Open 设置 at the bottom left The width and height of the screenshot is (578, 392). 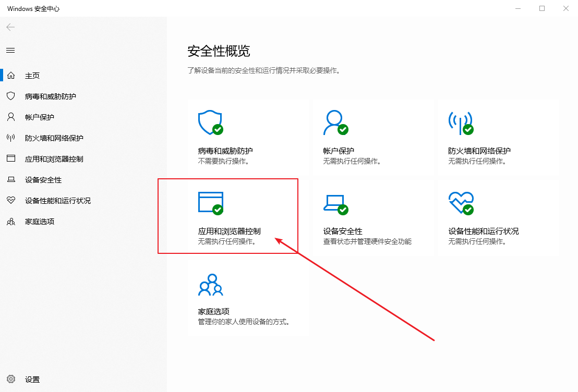point(32,379)
